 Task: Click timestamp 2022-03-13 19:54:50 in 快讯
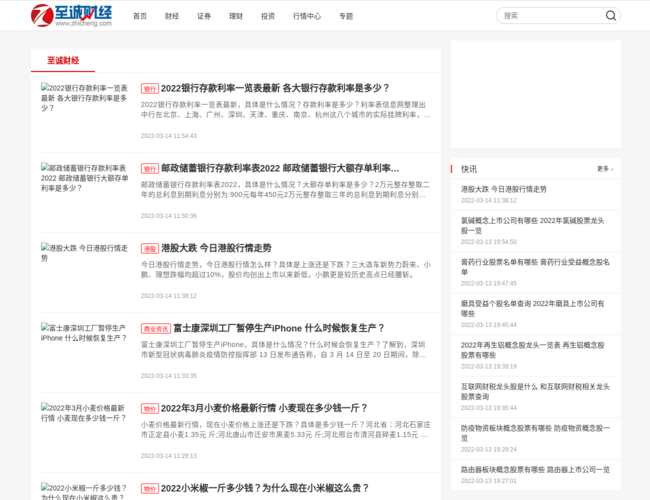(x=489, y=242)
